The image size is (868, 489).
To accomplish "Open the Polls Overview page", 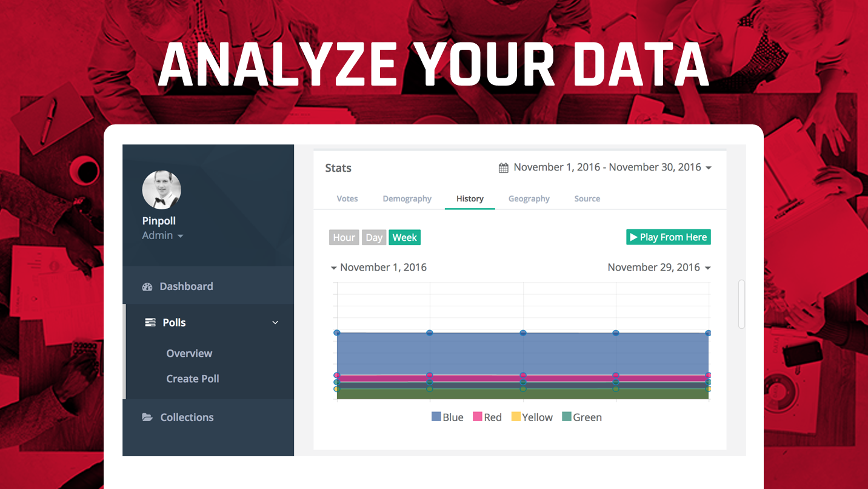I will 189,354.
